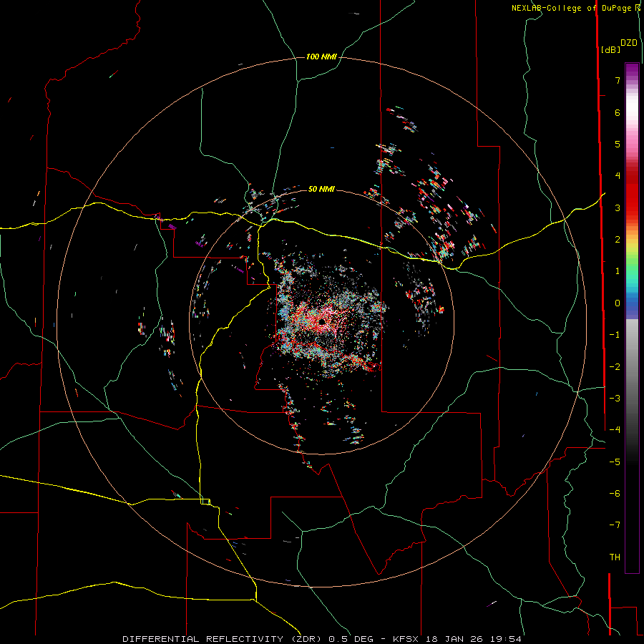This screenshot has width=644, height=644.
Task: Click the -2 value on the color scale
Action: (615, 366)
